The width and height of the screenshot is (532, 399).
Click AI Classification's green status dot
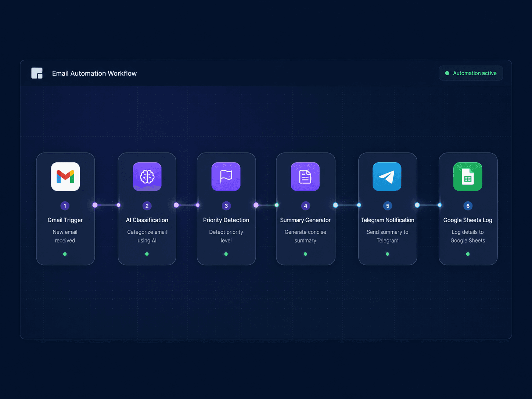click(147, 254)
